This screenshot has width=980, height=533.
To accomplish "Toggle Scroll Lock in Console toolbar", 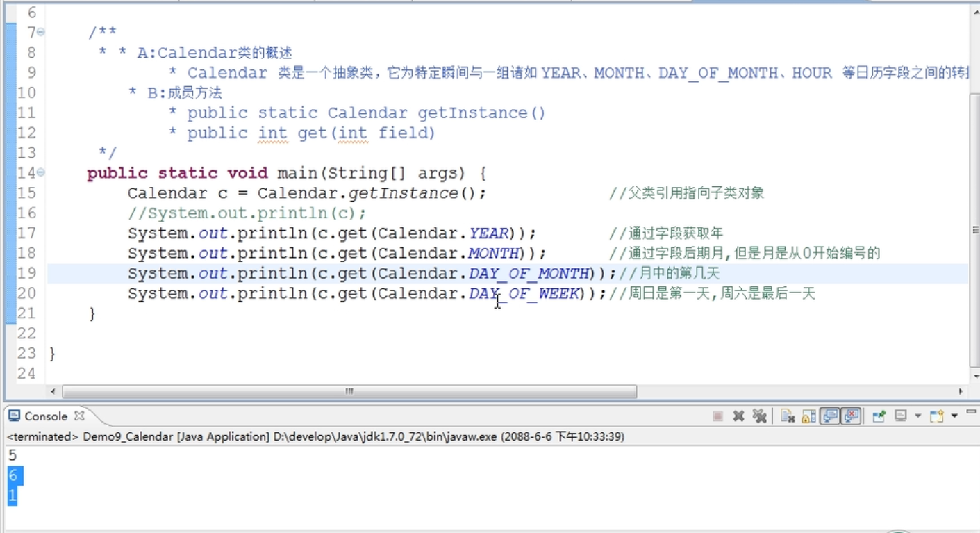I will click(x=808, y=416).
